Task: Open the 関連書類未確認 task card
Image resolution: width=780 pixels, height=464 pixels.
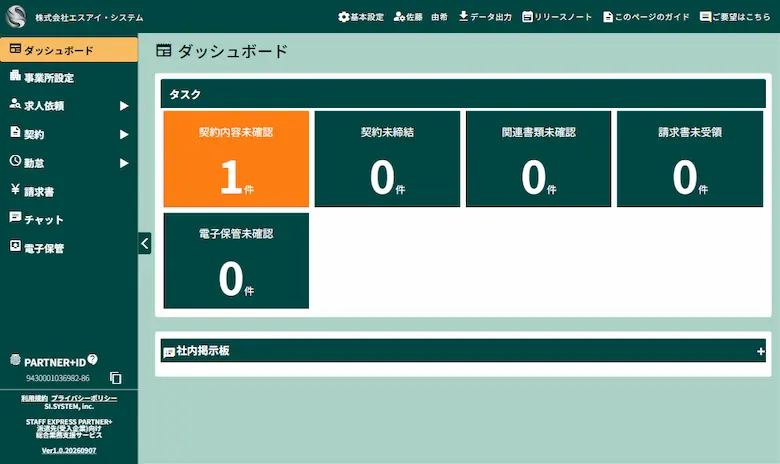Action: coord(538,159)
